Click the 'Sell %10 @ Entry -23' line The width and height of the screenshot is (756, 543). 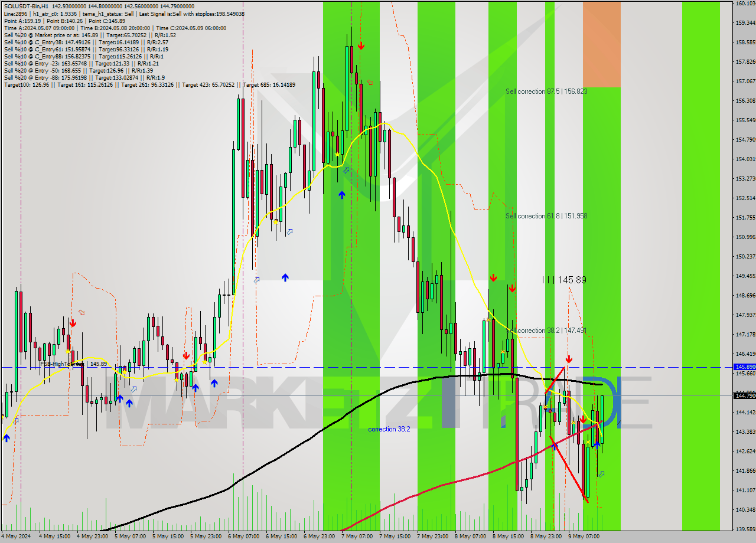[x=81, y=63]
